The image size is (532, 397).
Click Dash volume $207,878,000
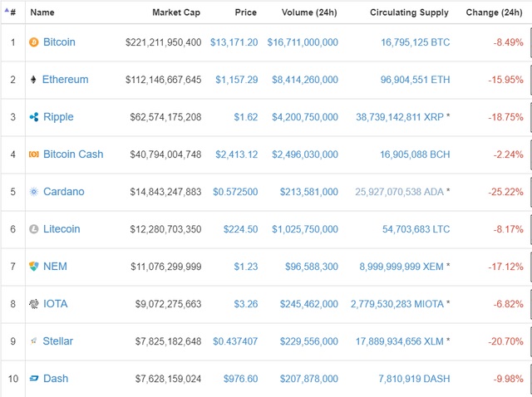coord(309,379)
